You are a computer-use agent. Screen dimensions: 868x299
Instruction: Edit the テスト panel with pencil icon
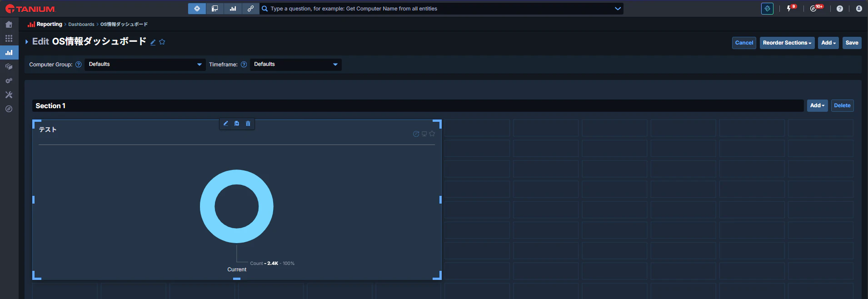(226, 124)
